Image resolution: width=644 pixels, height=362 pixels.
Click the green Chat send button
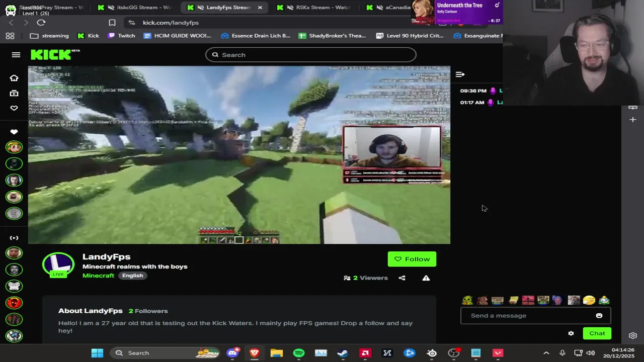point(597,333)
